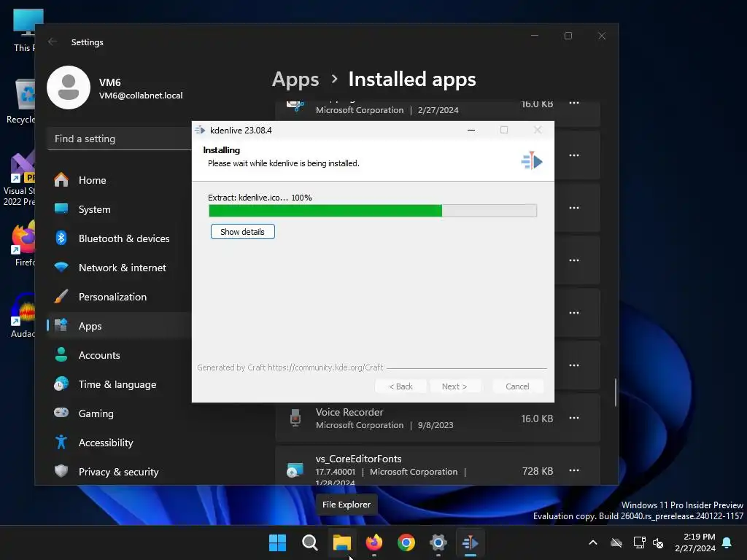This screenshot has width=747, height=560.
Task: Click the Bluetooth icon in sidebar
Action: click(x=61, y=238)
